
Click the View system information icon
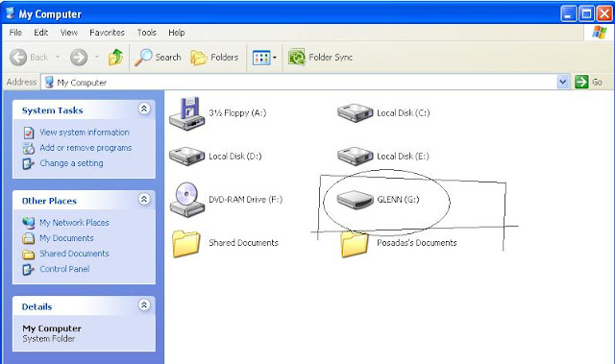(29, 133)
